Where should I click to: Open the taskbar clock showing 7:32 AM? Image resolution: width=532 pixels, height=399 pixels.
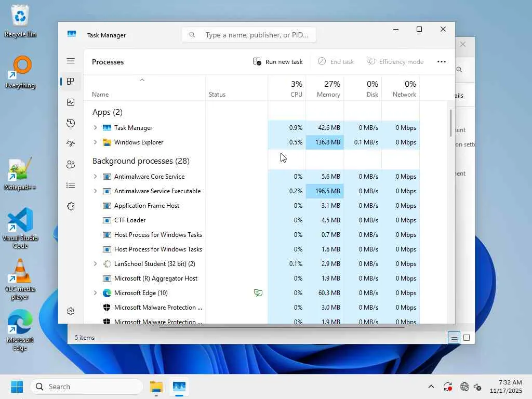pos(506,387)
